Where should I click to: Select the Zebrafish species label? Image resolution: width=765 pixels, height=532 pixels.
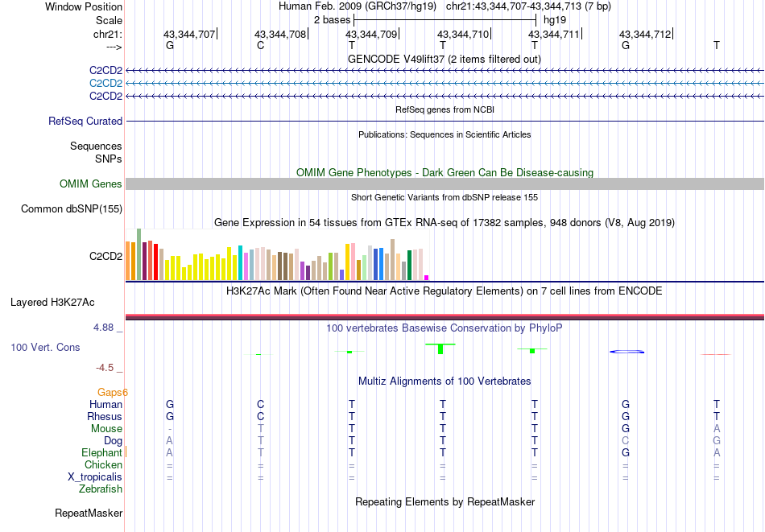tap(101, 489)
